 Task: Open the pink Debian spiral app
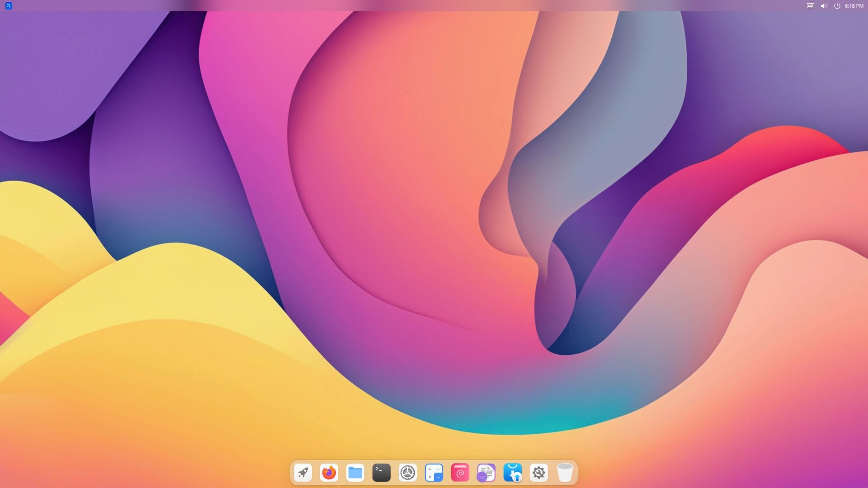click(460, 473)
